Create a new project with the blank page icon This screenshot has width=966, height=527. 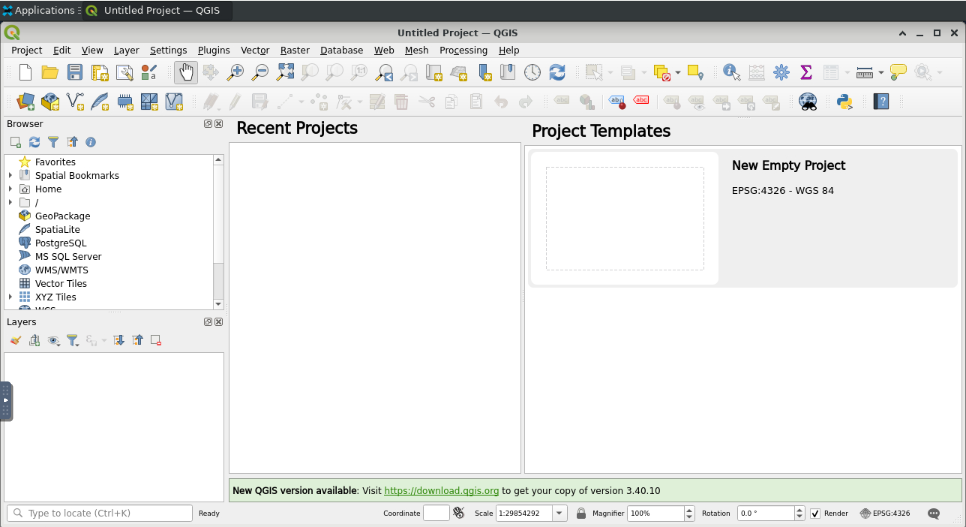pos(25,73)
